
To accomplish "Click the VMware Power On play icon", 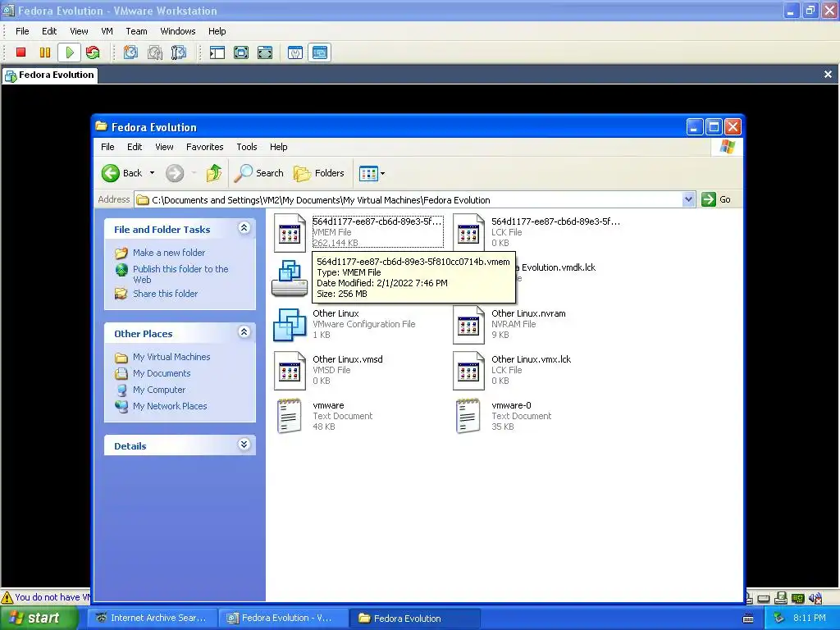I will click(70, 52).
